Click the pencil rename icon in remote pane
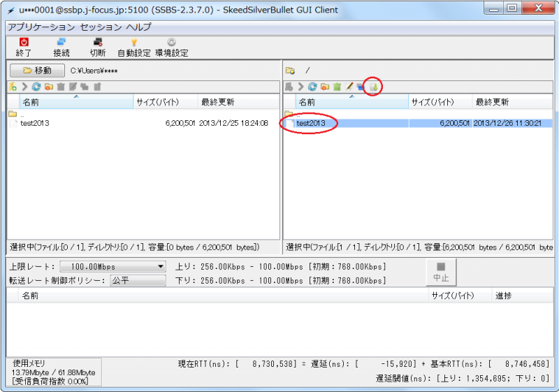 tap(349, 87)
